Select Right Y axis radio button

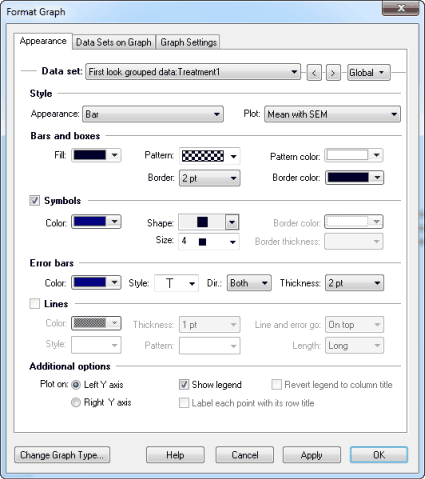(76, 403)
